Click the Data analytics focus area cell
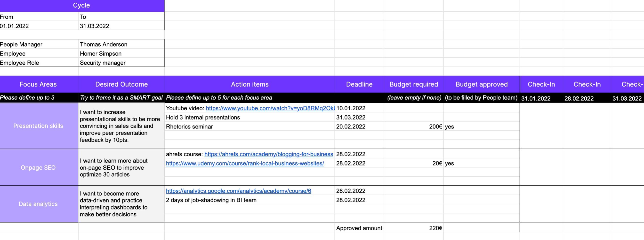Screen dimensions: 644x240 [38, 203]
